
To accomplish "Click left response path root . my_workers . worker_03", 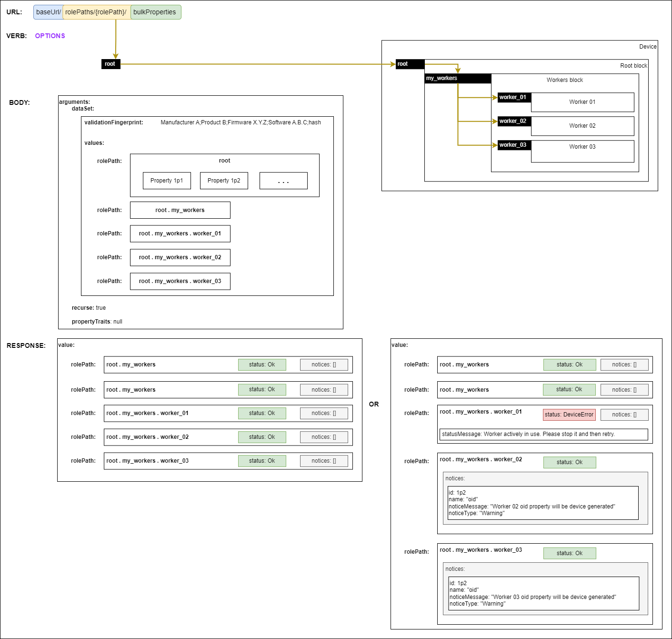I will tap(148, 461).
